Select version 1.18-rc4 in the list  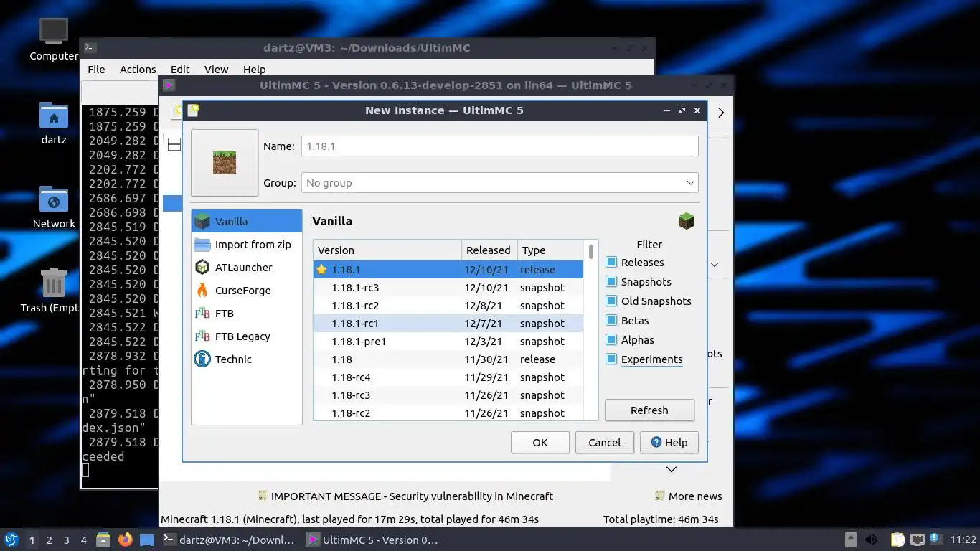(x=448, y=377)
